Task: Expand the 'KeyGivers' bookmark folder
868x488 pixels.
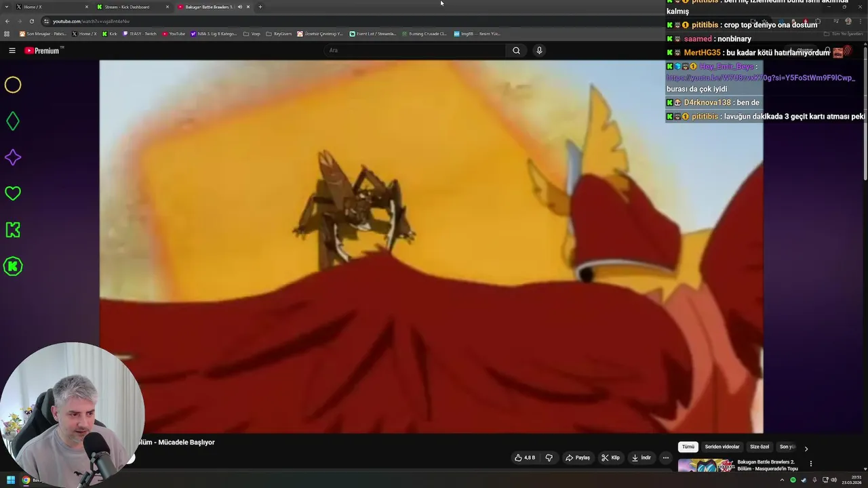Action: click(279, 33)
